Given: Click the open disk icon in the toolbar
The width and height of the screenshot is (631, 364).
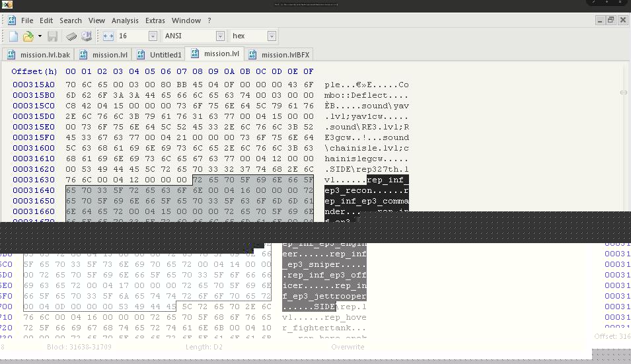Looking at the screenshot, I should tap(86, 36).
